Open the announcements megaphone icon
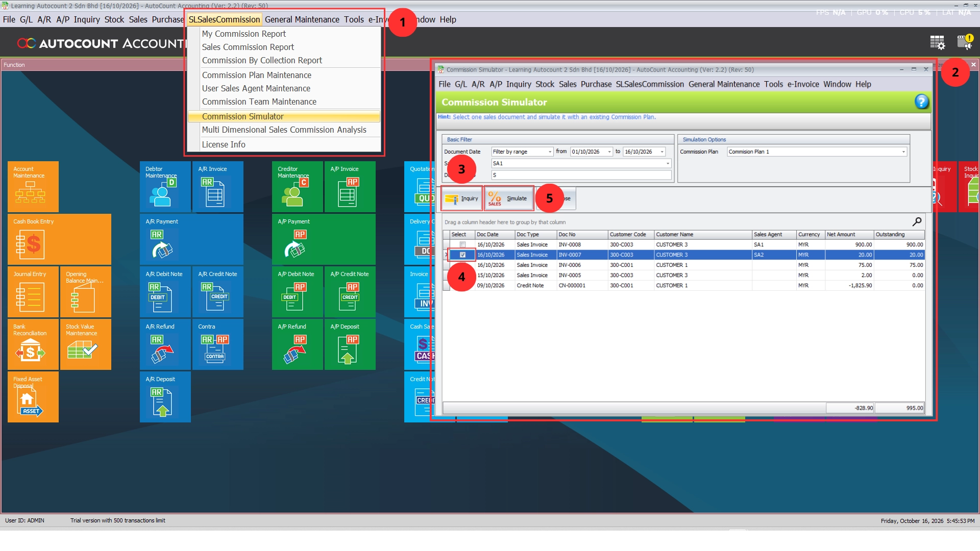Viewport: 980px width, 551px height. click(965, 42)
